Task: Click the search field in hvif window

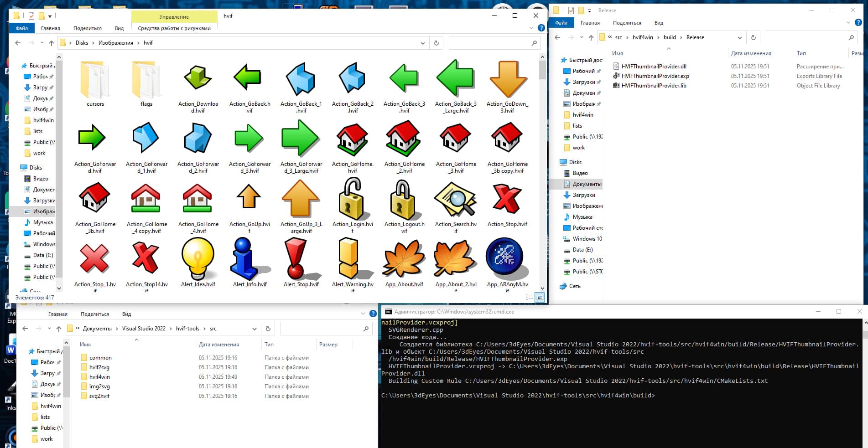Action: [x=490, y=43]
